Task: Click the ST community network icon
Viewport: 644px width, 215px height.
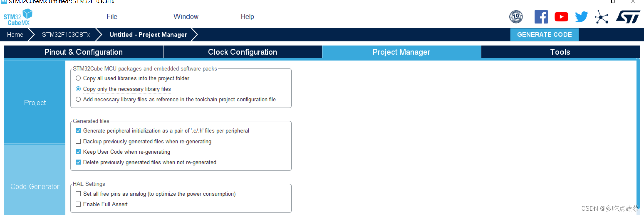Action: [601, 17]
